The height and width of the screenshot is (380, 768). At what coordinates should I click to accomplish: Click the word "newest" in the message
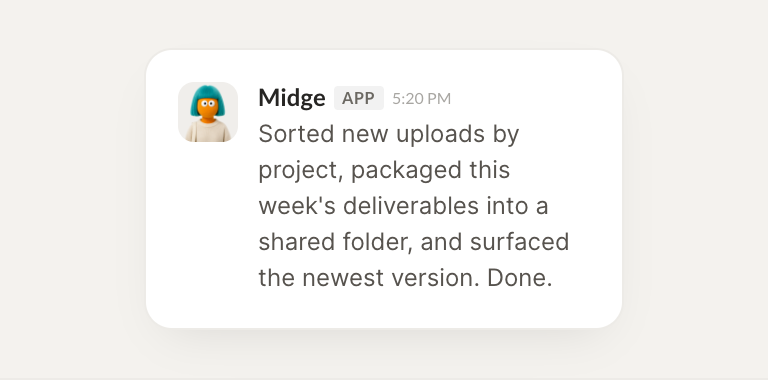343,278
